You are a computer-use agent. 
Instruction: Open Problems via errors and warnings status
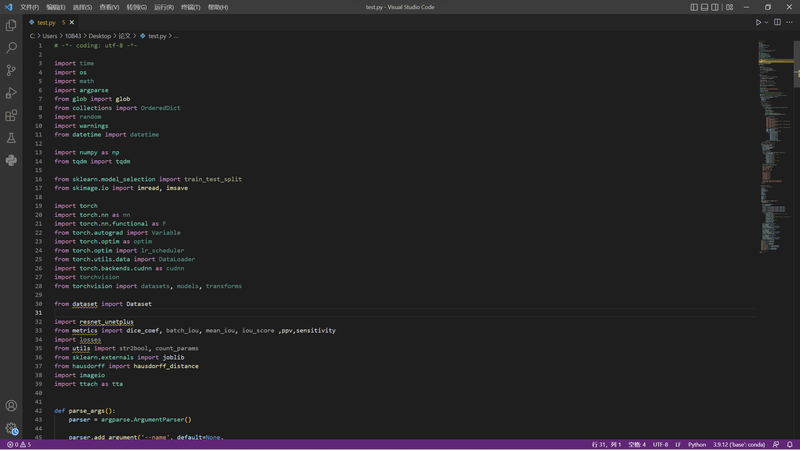(19, 444)
